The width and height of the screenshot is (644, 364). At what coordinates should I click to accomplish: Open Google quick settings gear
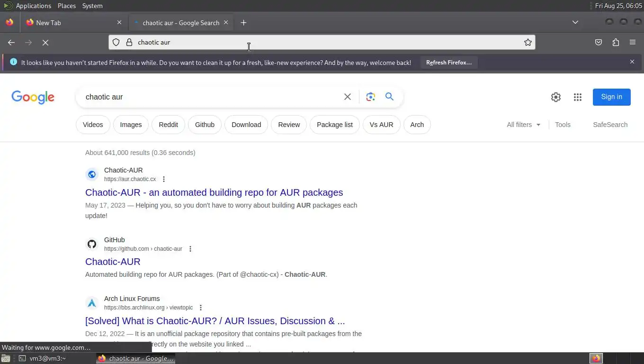[556, 97]
